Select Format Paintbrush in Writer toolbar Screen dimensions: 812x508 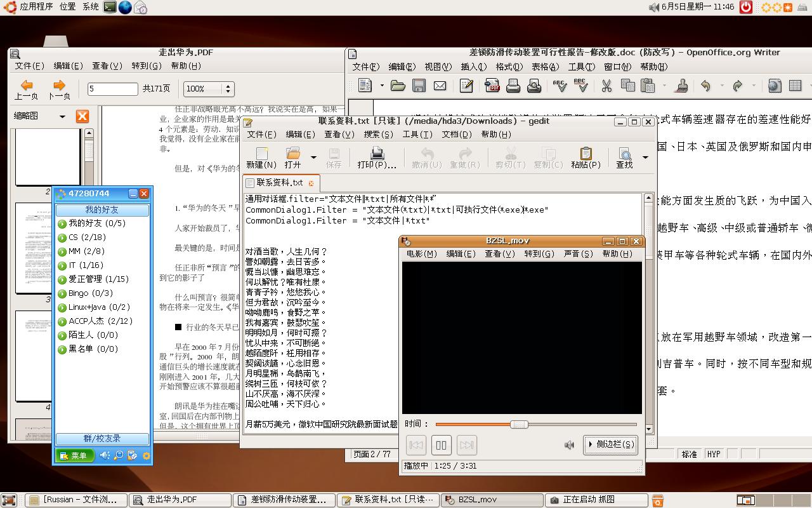point(683,86)
